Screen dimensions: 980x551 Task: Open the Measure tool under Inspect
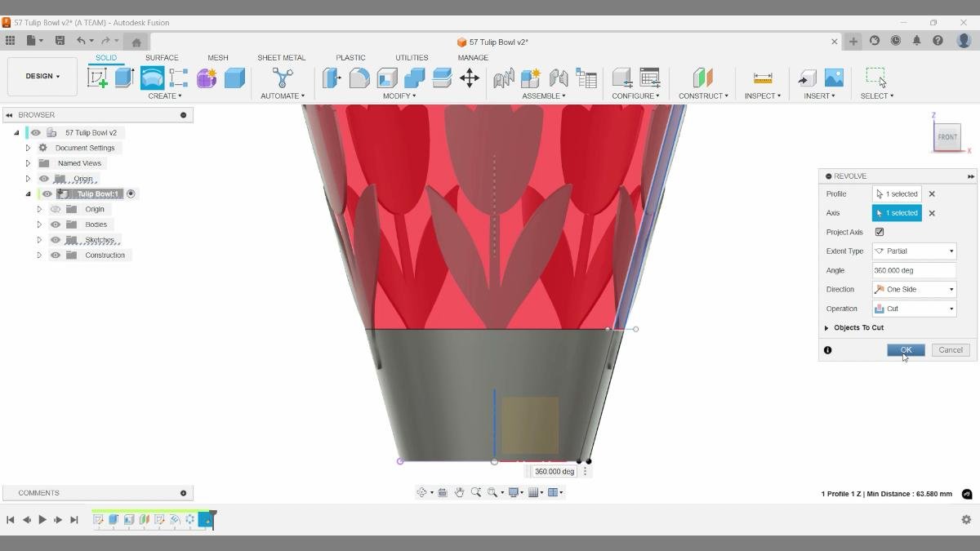click(762, 78)
